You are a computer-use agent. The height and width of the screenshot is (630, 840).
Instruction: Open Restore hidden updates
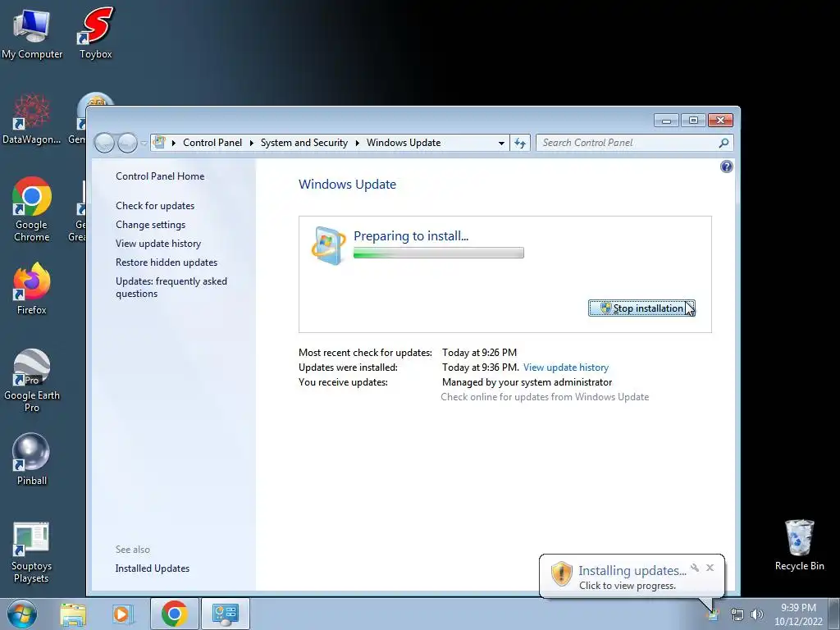pyautogui.click(x=167, y=262)
